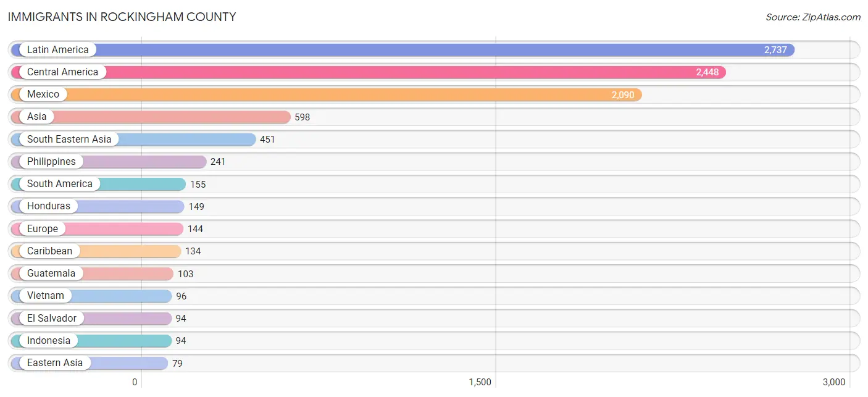Screen dimensions: 868x397
Task: Select the 96 value beside Vietnam bar
Action: click(x=181, y=296)
